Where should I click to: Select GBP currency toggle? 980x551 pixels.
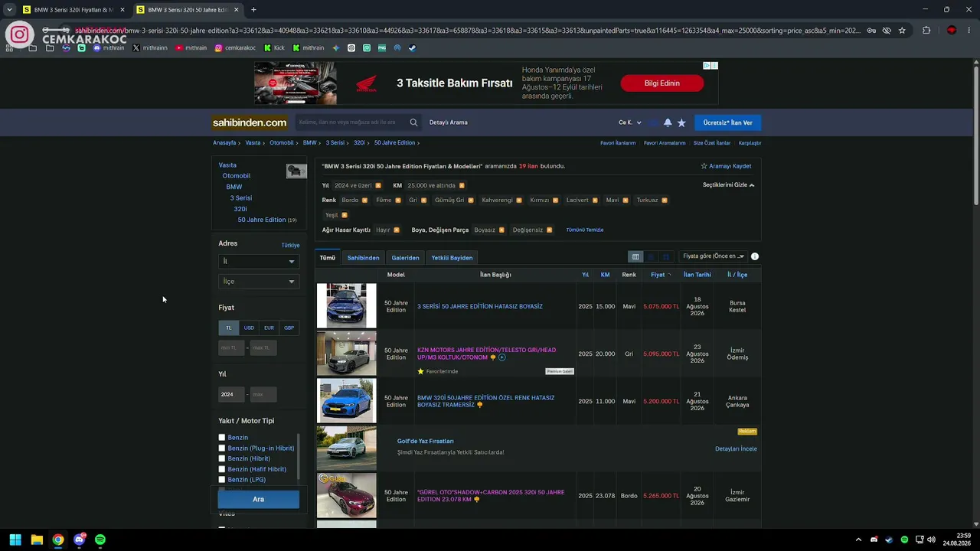[289, 328]
